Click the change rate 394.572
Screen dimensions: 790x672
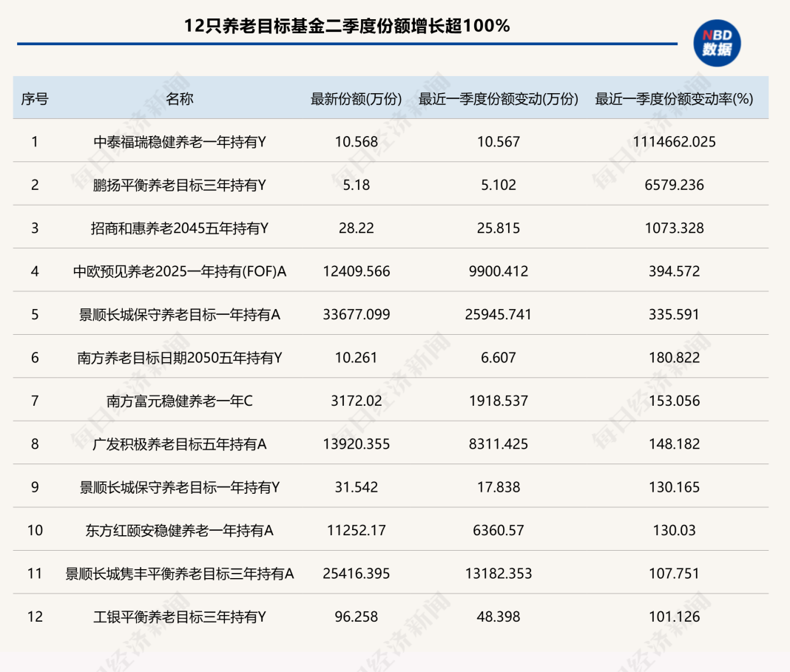click(x=674, y=272)
